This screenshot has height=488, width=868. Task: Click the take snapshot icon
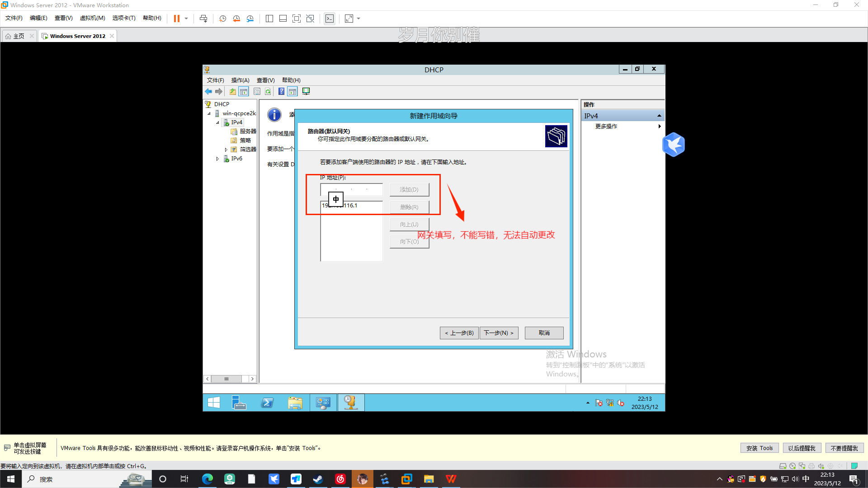click(223, 19)
